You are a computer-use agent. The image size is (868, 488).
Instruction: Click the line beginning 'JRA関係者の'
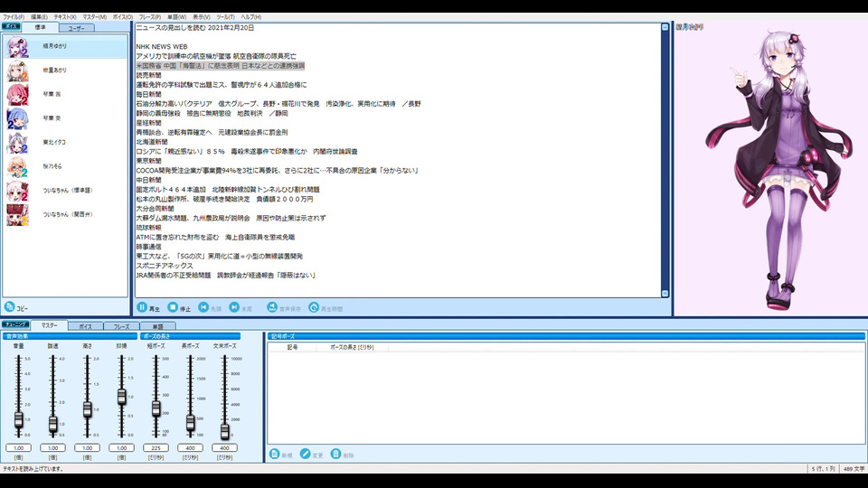click(x=225, y=276)
